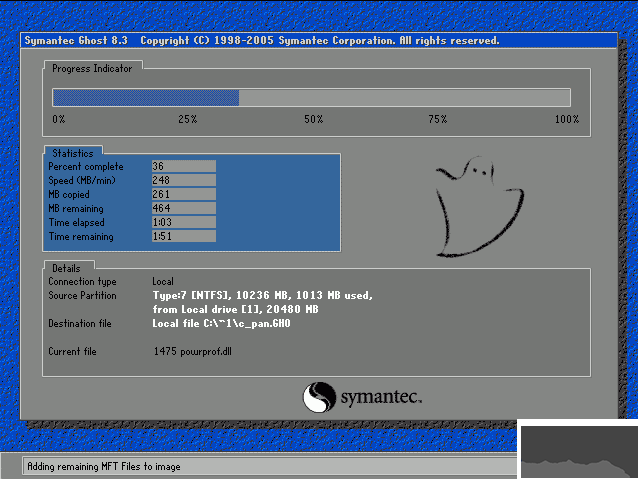Click the Symantec Ghost 8.3 title bar
This screenshot has width=638, height=479.
coord(319,40)
